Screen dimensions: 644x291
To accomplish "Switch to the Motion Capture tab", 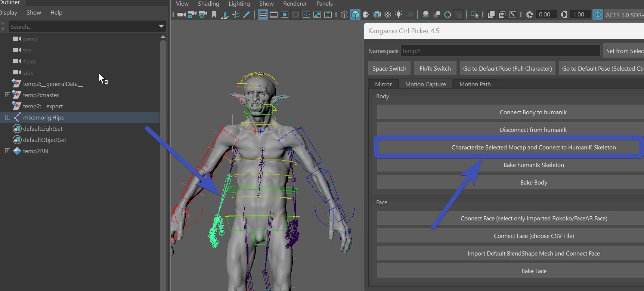I will [x=425, y=84].
